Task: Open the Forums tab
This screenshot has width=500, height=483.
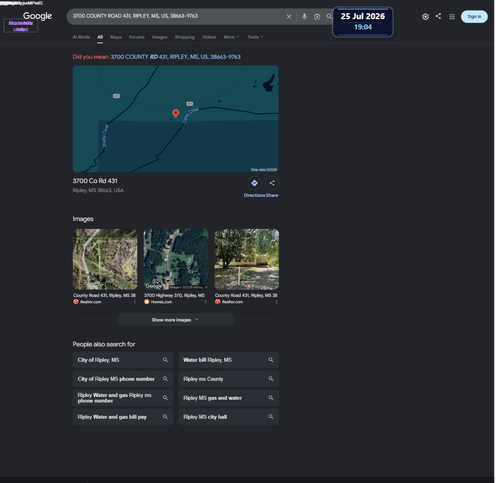Action: click(x=138, y=37)
